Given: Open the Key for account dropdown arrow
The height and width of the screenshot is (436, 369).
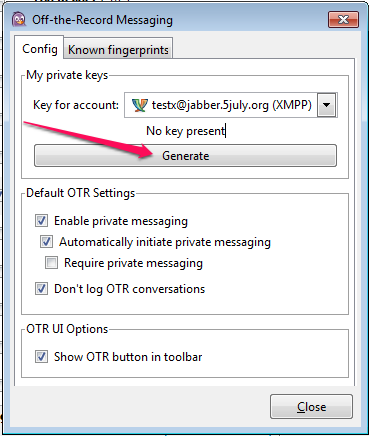Looking at the screenshot, I should pyautogui.click(x=326, y=105).
